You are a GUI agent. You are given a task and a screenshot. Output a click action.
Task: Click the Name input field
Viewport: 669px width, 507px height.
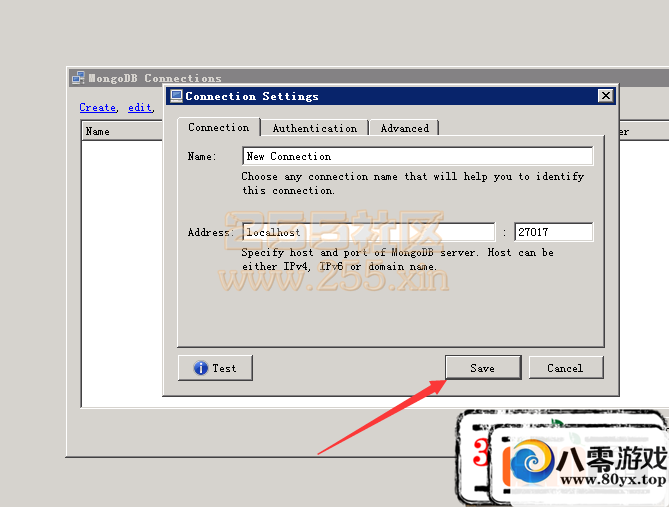click(417, 156)
